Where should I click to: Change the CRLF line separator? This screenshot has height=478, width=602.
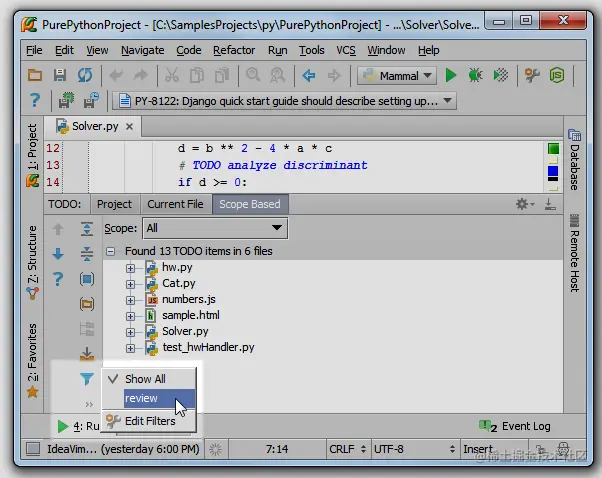[348, 448]
